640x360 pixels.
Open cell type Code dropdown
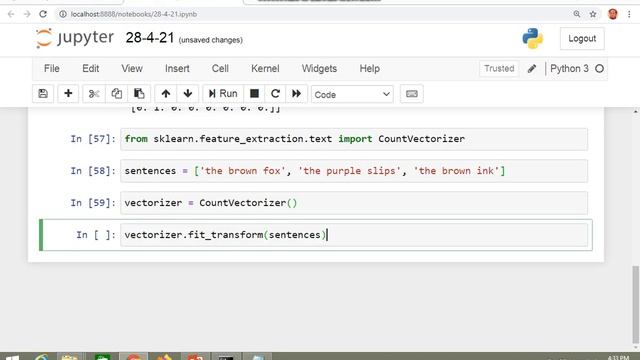click(x=352, y=94)
